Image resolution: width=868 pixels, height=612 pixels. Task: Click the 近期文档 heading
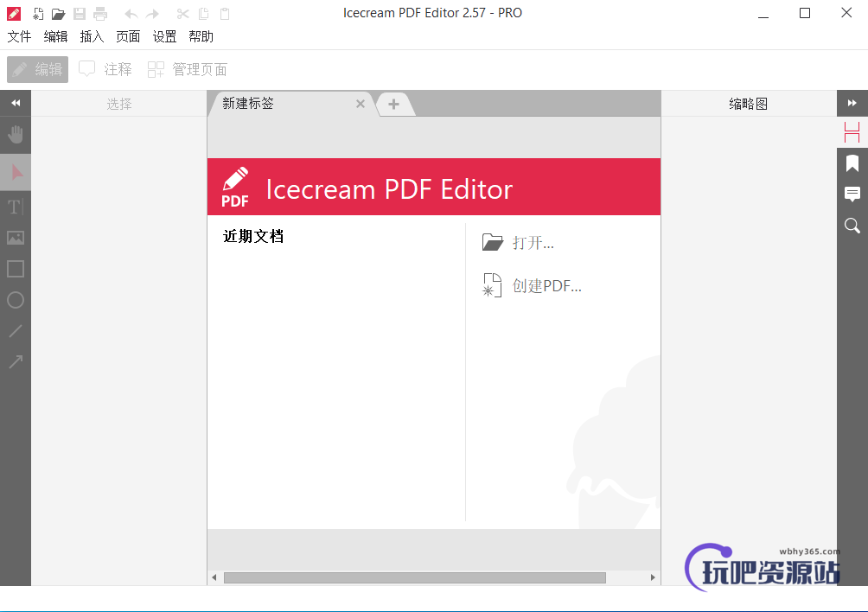(253, 236)
